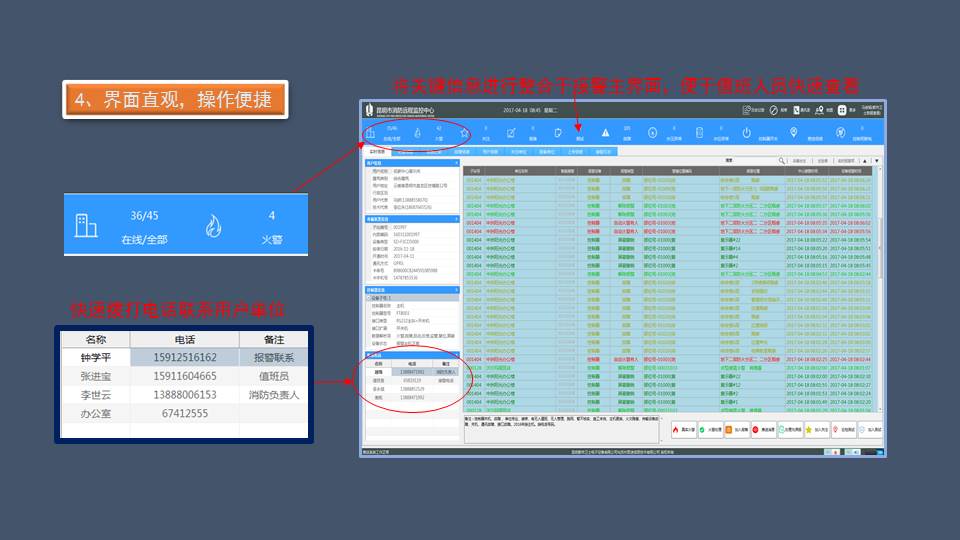Click the green shield button in bottom action bar
The image size is (960, 540).
click(710, 430)
